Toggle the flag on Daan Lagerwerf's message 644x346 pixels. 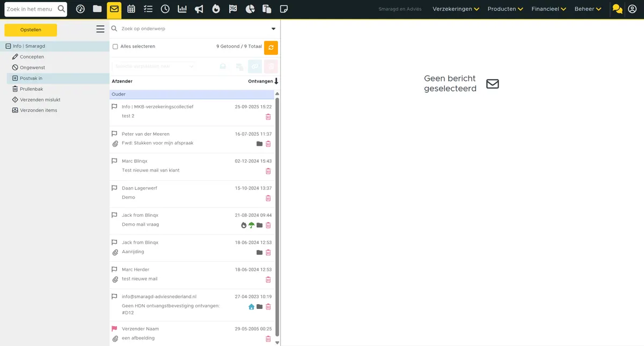click(x=114, y=188)
